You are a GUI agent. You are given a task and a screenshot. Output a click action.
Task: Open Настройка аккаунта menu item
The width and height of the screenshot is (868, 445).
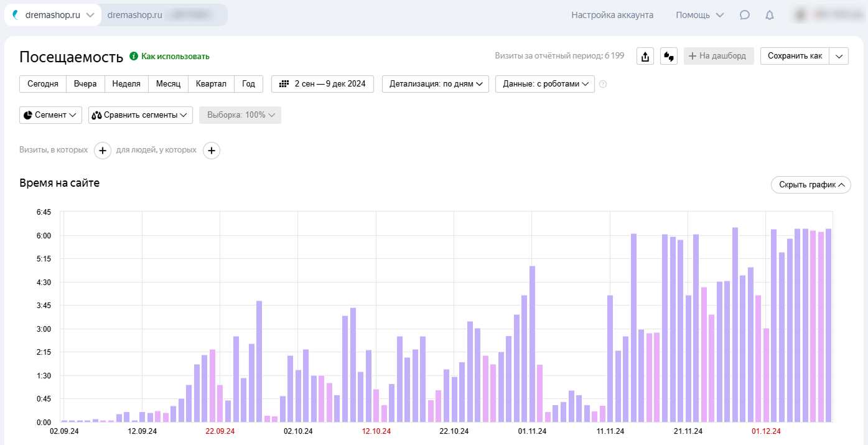point(612,15)
